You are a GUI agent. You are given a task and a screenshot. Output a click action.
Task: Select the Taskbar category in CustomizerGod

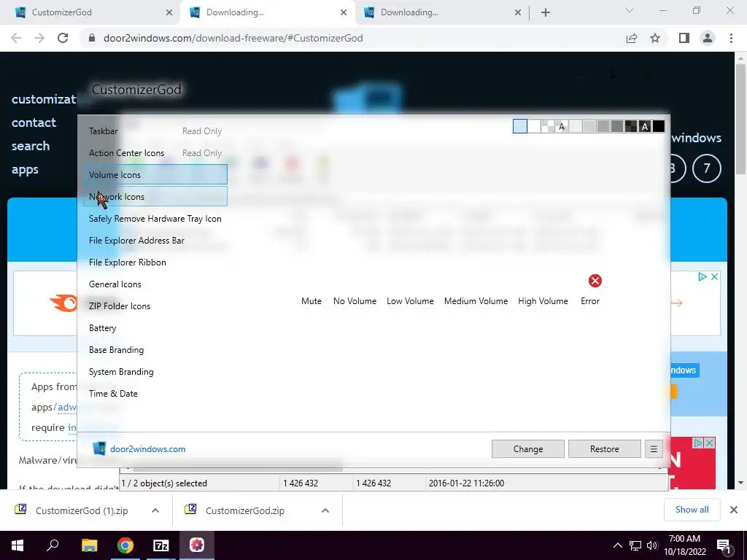155,131
